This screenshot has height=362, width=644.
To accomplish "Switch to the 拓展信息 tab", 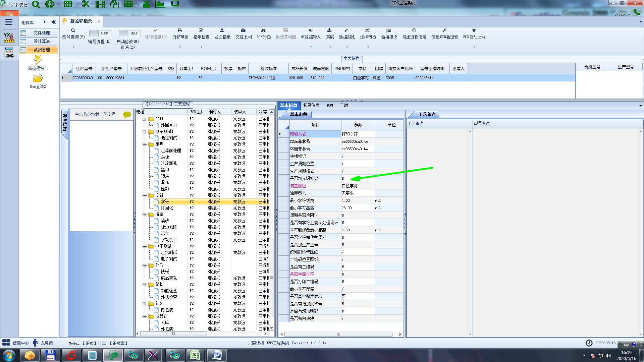I will click(x=311, y=105).
